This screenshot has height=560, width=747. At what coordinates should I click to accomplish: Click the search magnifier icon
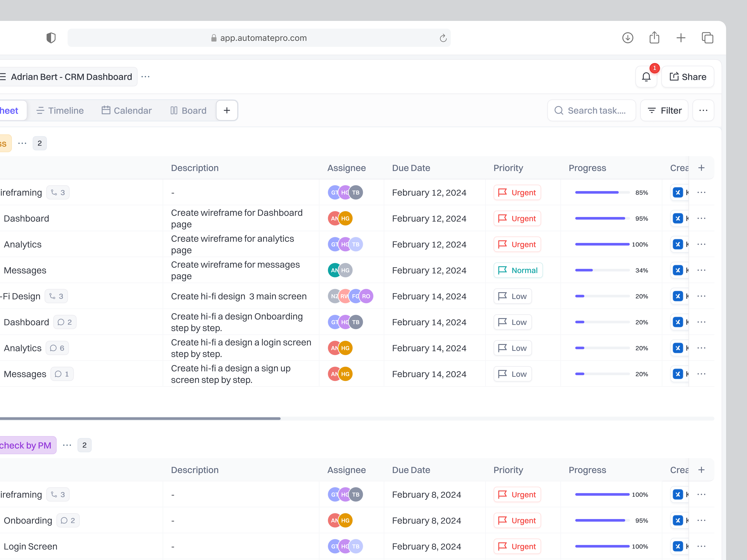pos(559,110)
